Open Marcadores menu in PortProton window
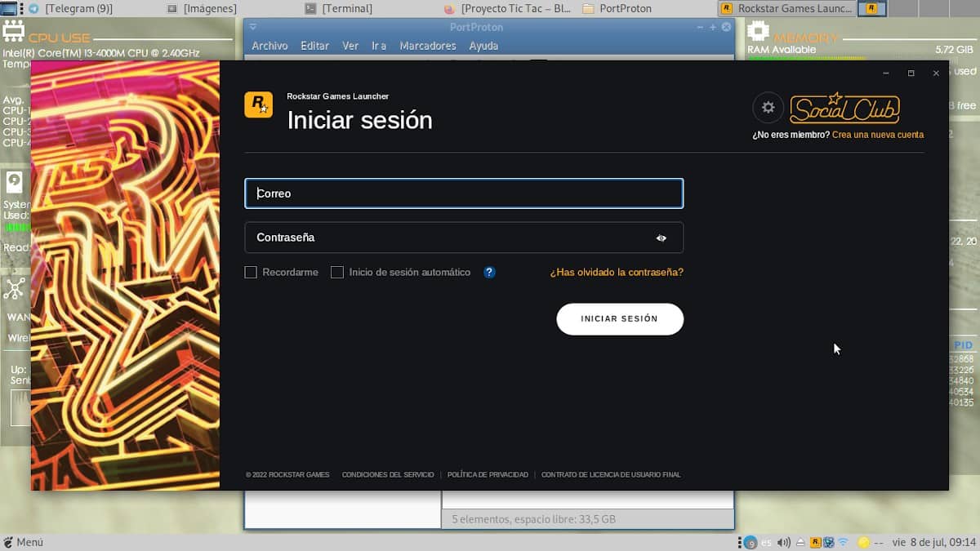Screen dimensions: 980x551 coord(428,46)
